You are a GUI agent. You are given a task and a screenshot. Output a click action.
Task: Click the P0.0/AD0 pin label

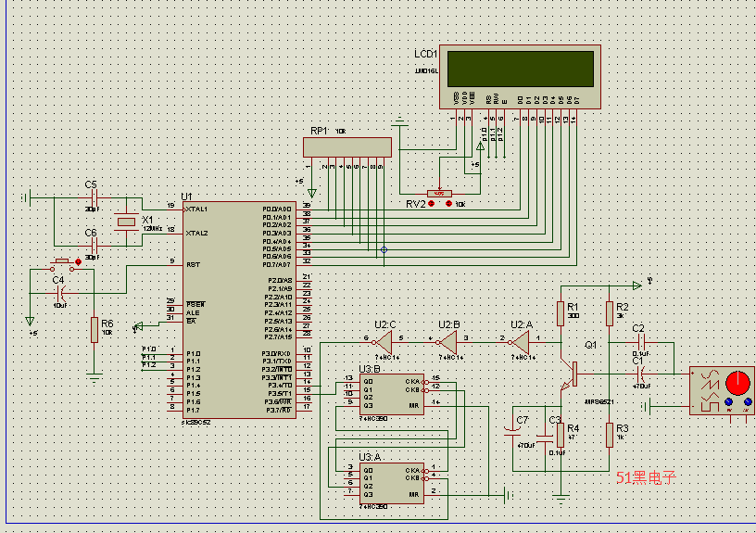277,209
